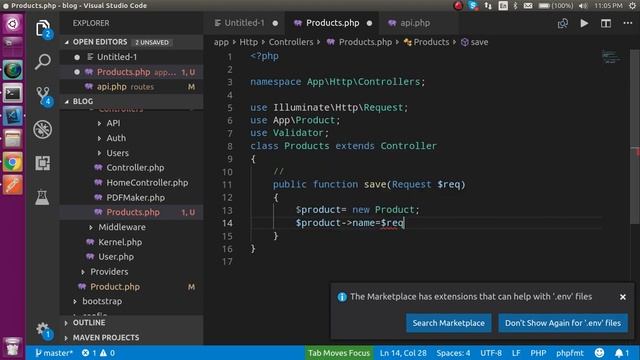The image size is (640, 360).
Task: Expand the Users folder
Action: click(x=117, y=153)
